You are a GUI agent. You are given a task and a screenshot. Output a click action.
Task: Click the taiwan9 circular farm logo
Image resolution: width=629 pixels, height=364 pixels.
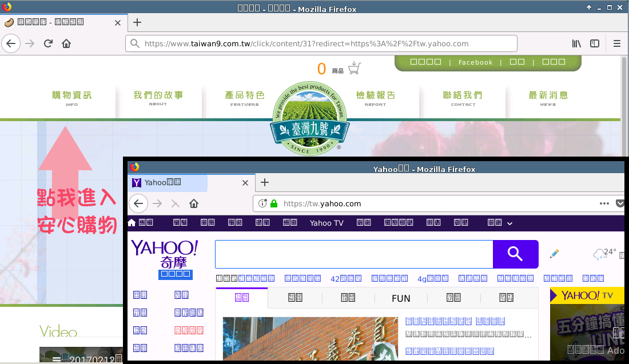coord(309,118)
